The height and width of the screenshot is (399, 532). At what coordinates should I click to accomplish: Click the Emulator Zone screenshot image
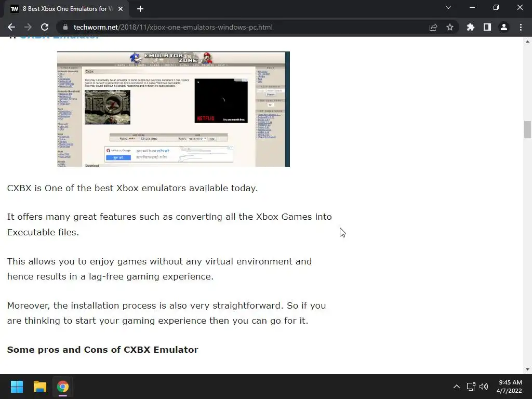pyautogui.click(x=174, y=109)
